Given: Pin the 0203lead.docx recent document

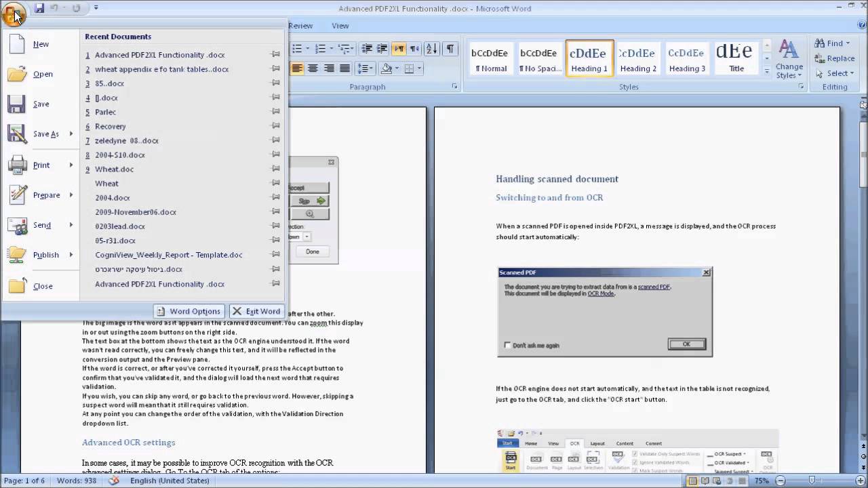Looking at the screenshot, I should pyautogui.click(x=275, y=226).
